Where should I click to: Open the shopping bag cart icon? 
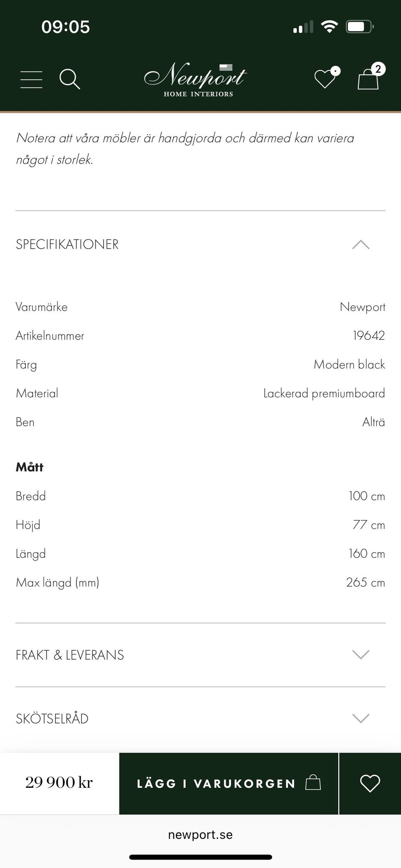[x=368, y=79]
